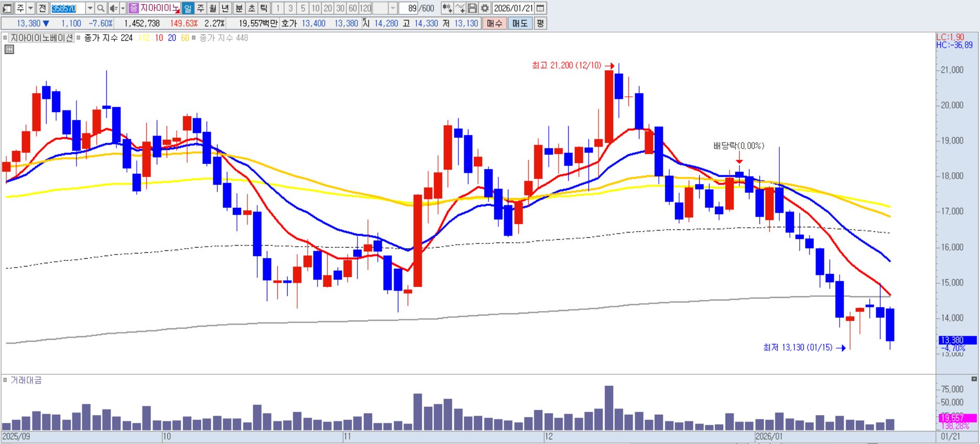Toggle the 종가 지수 448 indicator marker

(194, 38)
